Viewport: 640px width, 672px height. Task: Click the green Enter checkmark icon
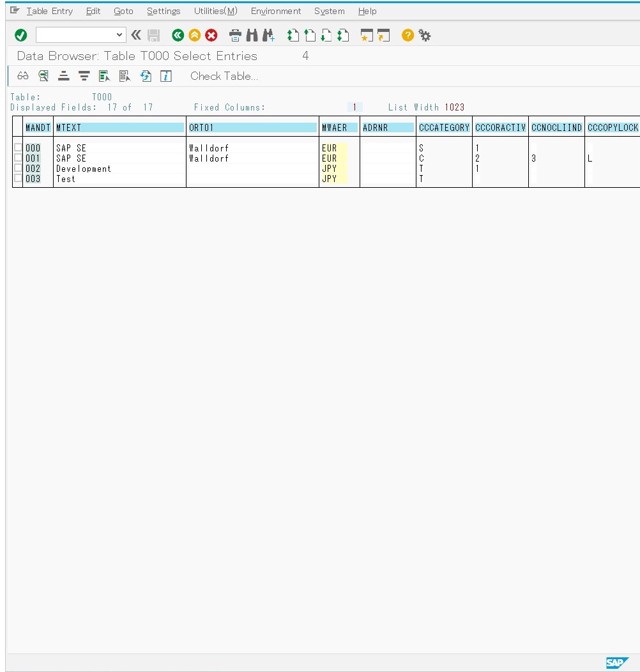(20, 35)
